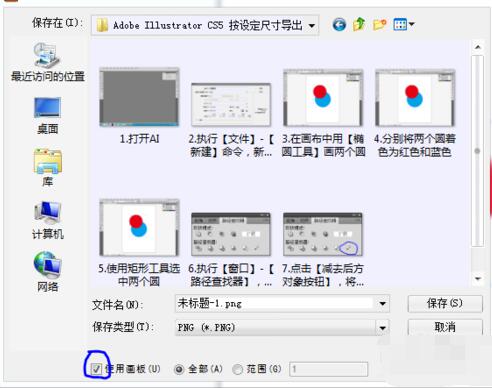This screenshot has height=388, width=492.
Task: Click the file list scroll up arrow
Action: pos(478,47)
